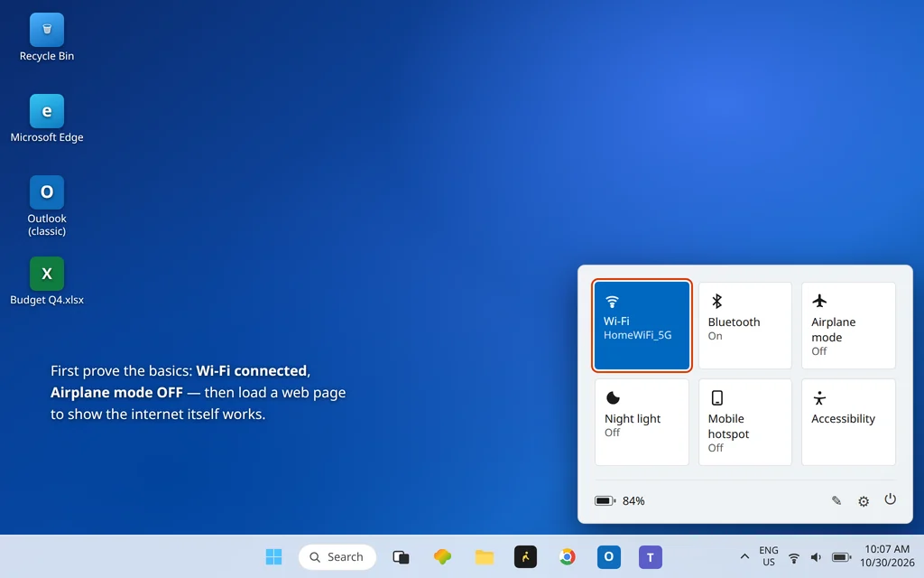Turn on the Night light tile
This screenshot has width=924, height=578.
642,423
